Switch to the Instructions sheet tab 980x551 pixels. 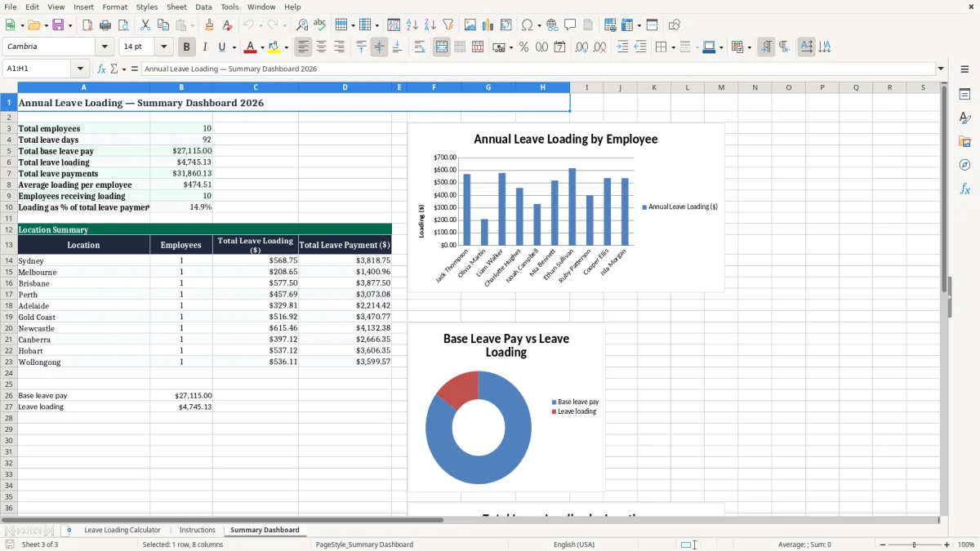pyautogui.click(x=198, y=530)
